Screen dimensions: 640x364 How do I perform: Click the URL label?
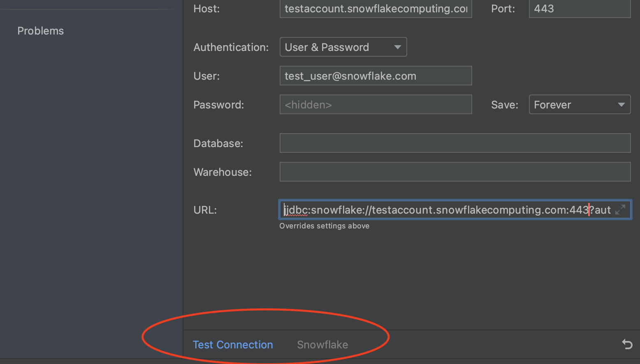coord(205,210)
